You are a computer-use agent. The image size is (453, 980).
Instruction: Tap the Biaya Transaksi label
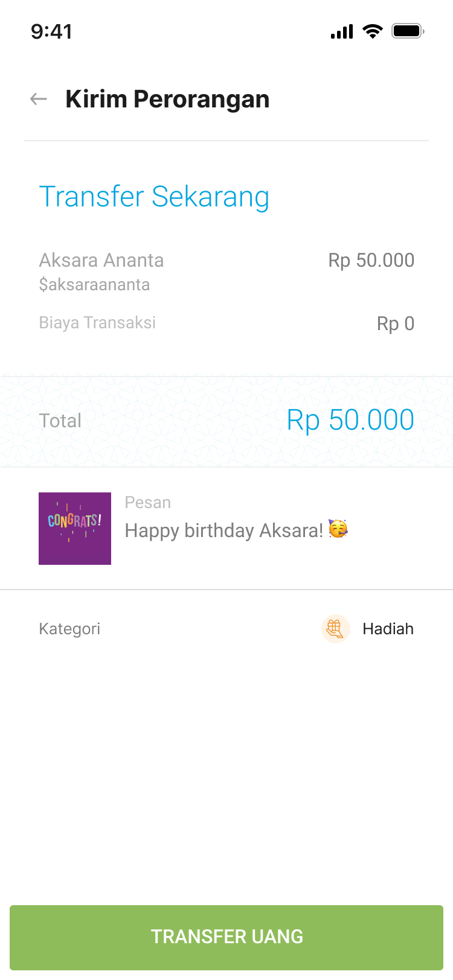click(97, 323)
